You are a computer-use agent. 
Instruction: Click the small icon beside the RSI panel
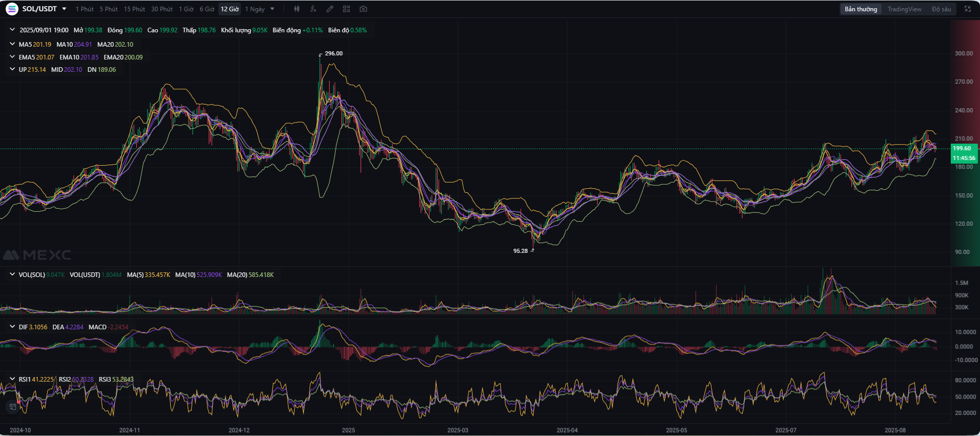[x=12, y=407]
